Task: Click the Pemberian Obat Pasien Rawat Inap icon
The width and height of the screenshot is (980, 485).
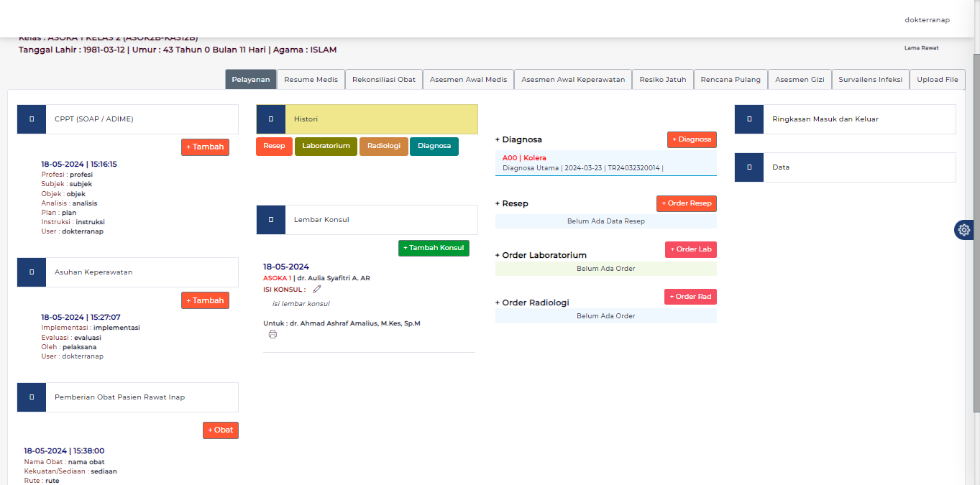Action: tap(31, 397)
